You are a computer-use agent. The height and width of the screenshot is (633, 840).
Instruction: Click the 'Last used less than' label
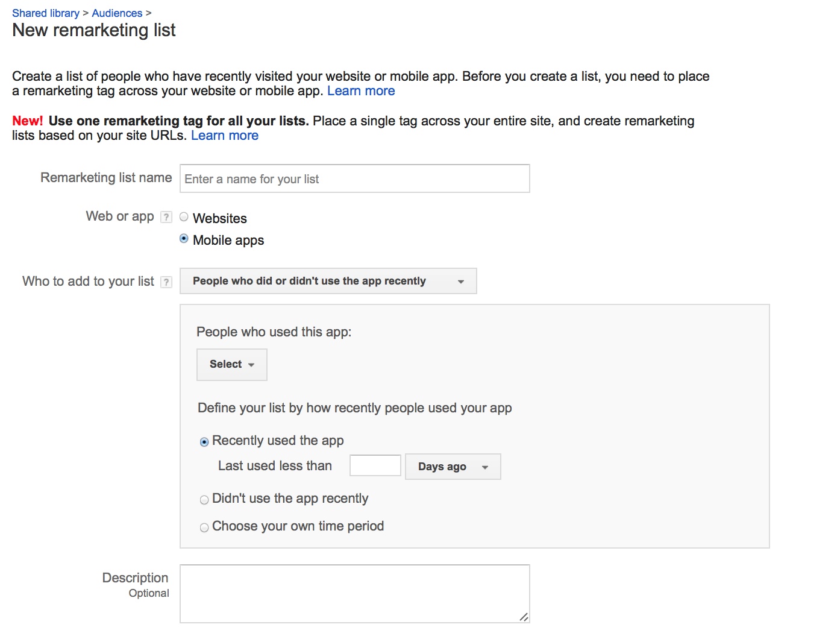[x=275, y=466]
